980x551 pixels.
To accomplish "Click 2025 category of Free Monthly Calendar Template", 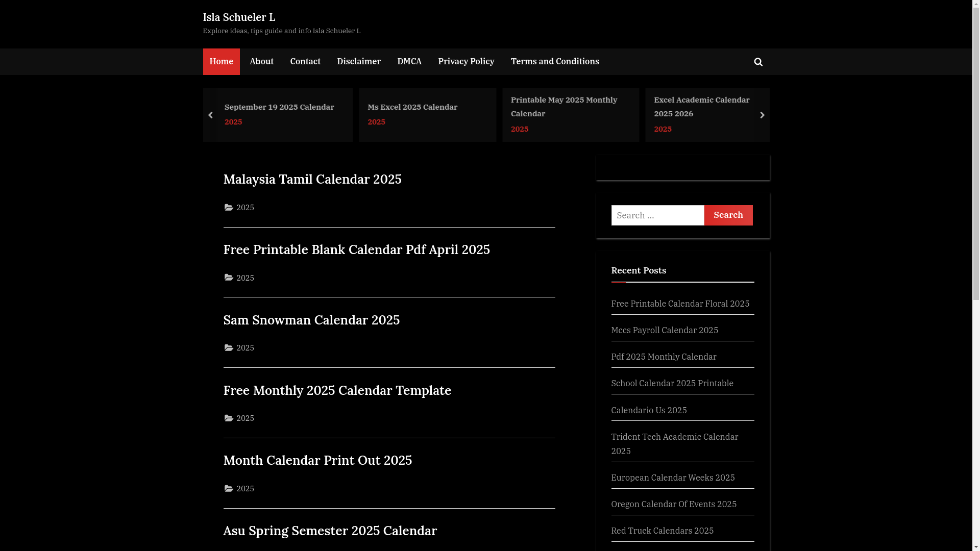I will pyautogui.click(x=245, y=418).
